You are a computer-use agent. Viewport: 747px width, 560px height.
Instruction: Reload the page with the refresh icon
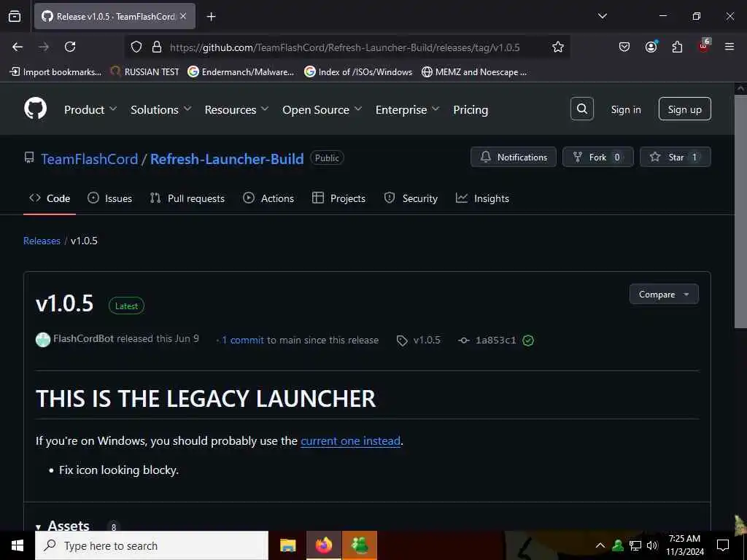(70, 47)
